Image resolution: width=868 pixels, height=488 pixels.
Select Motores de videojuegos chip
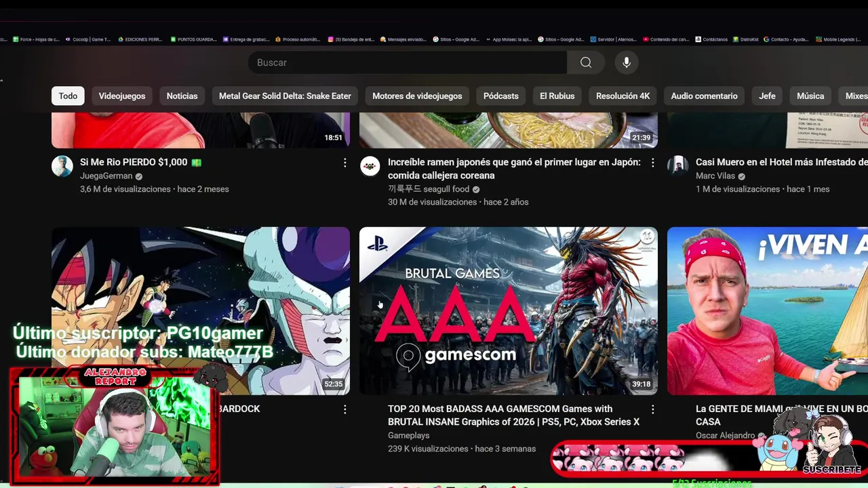[x=417, y=96]
